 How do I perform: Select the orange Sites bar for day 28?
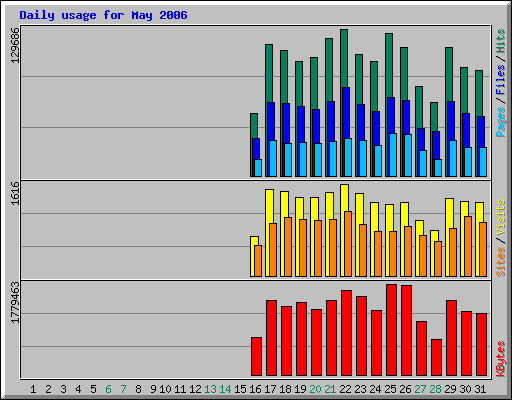tap(438, 259)
